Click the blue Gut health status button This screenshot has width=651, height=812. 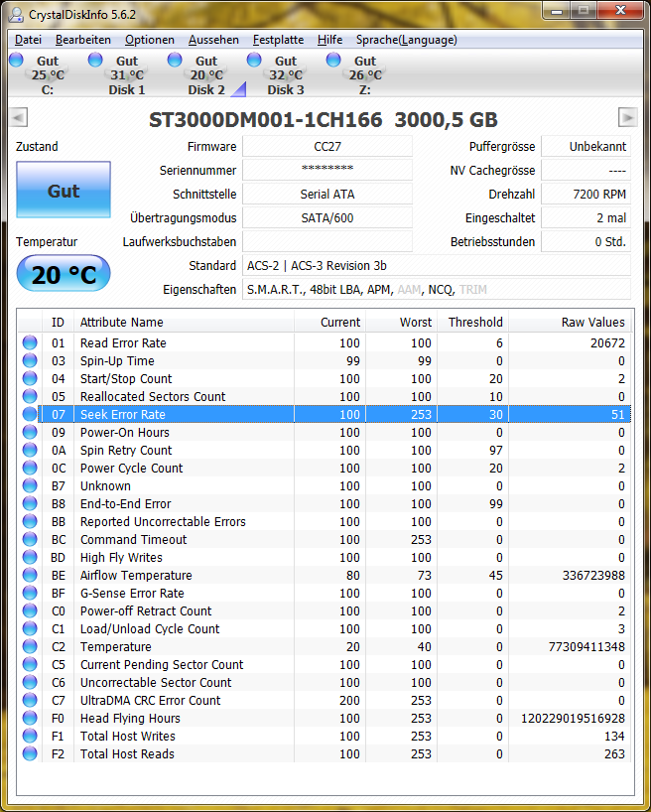[x=64, y=190]
